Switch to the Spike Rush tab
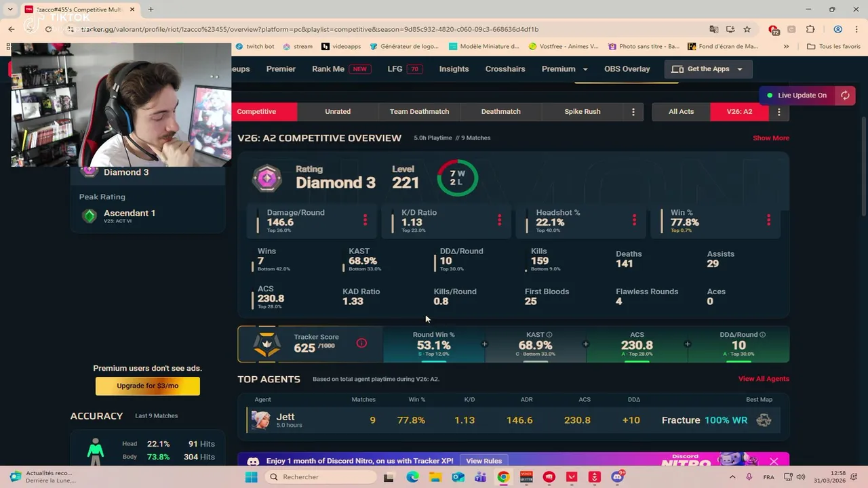 (x=582, y=112)
